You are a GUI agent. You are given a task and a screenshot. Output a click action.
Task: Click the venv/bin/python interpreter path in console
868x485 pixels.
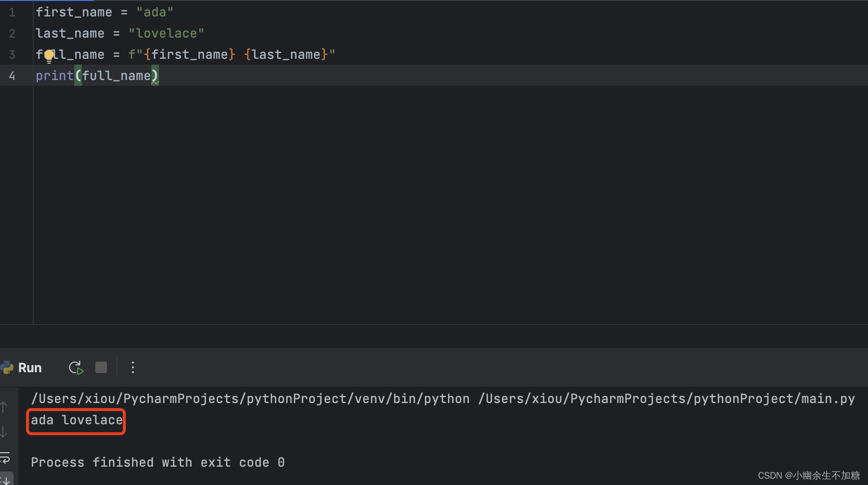250,399
